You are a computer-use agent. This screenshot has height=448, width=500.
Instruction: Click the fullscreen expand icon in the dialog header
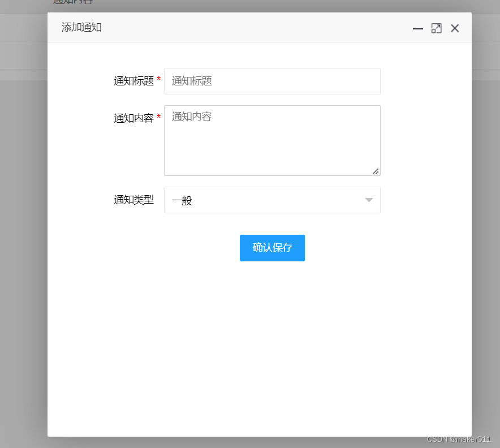point(436,28)
